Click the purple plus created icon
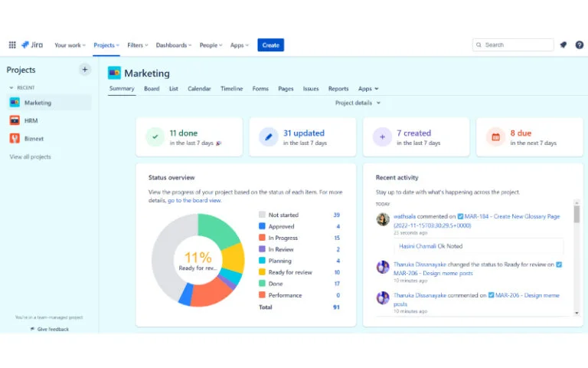588x368 pixels. pos(382,137)
